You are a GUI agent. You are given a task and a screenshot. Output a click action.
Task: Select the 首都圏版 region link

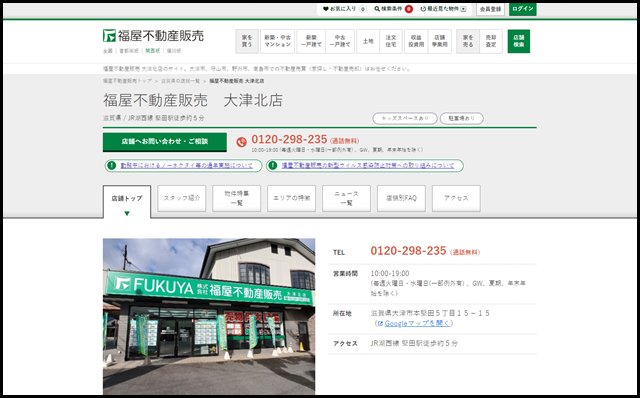(129, 51)
